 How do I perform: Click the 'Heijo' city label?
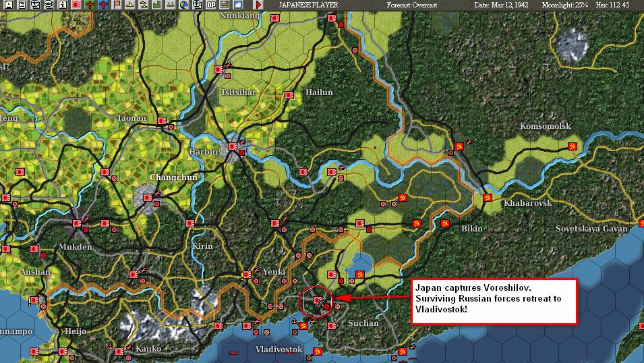[76, 331]
